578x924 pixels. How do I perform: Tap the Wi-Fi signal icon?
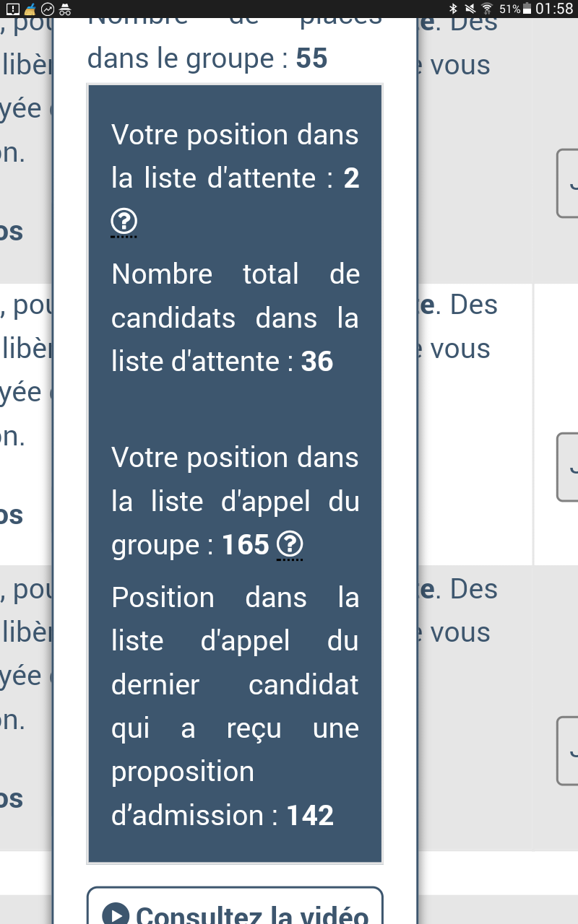[x=487, y=9]
